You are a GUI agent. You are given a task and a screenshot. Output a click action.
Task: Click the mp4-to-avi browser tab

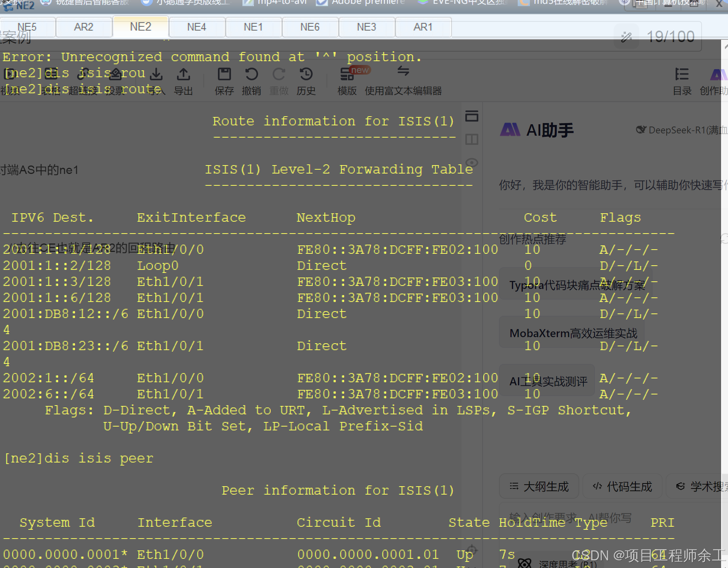tap(275, 3)
